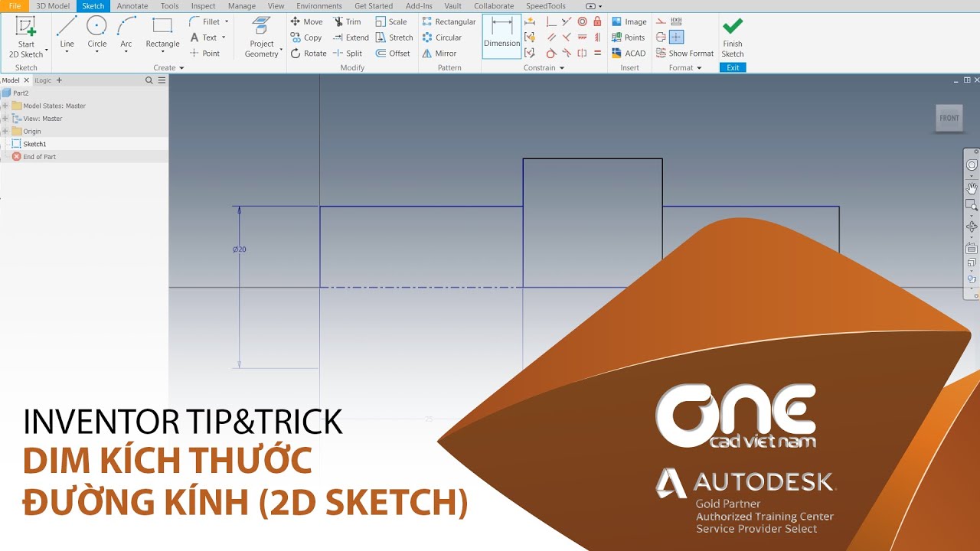Choose the Point tool
This screenshot has height=551, width=980.
coord(204,54)
